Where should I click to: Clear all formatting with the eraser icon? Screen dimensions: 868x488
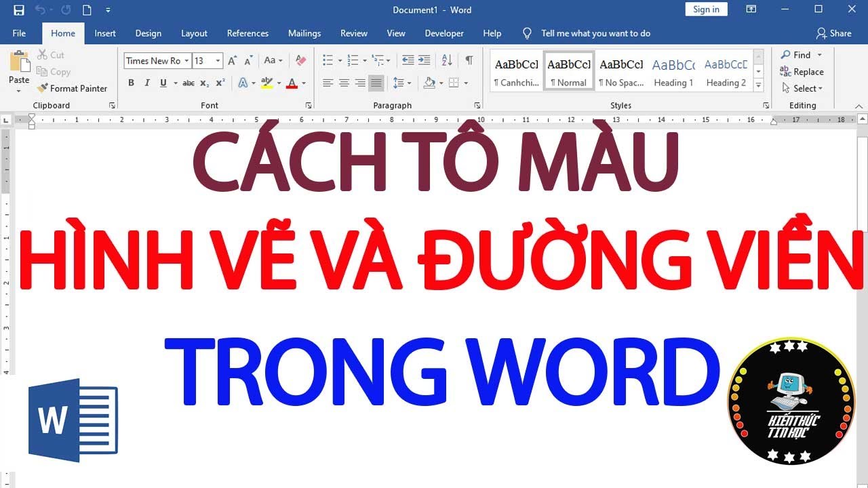302,60
